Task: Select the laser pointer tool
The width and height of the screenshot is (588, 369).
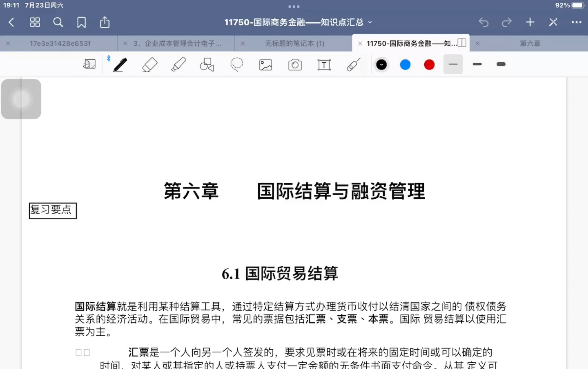Action: 353,64
